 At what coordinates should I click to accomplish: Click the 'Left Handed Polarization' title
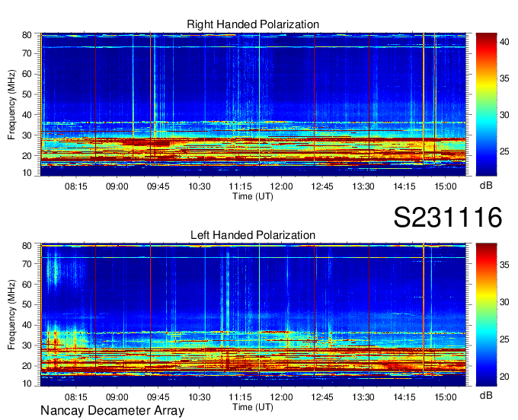point(253,235)
